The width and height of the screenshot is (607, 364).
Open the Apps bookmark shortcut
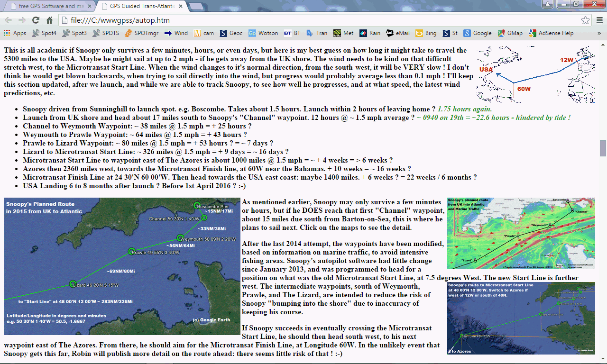pos(14,33)
